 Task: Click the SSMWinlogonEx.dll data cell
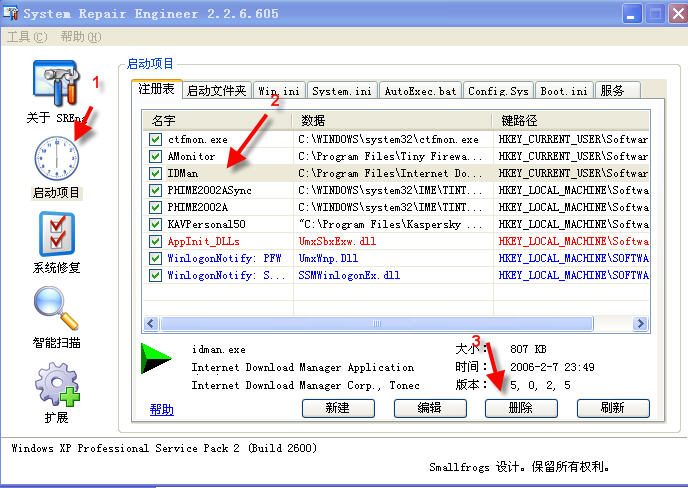(x=349, y=275)
